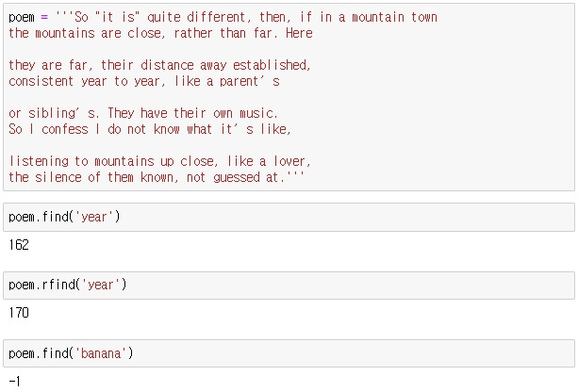Select the poem.rfind('year') code cell
The image size is (578, 392).
(x=289, y=286)
